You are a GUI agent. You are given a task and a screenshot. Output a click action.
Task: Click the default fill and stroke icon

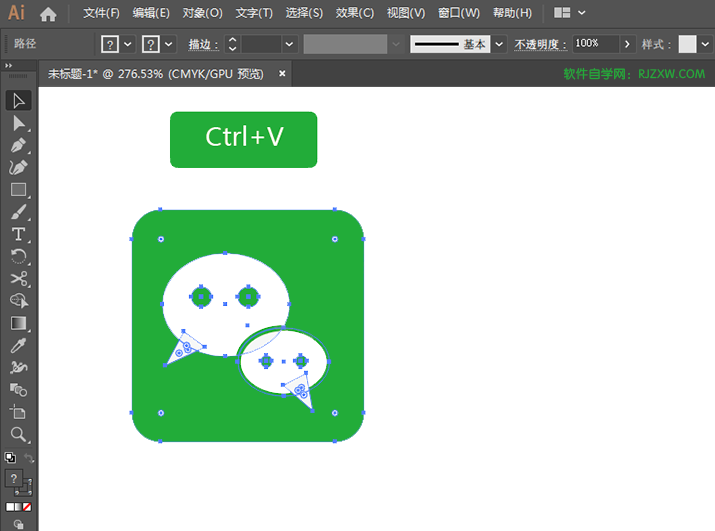click(10, 457)
